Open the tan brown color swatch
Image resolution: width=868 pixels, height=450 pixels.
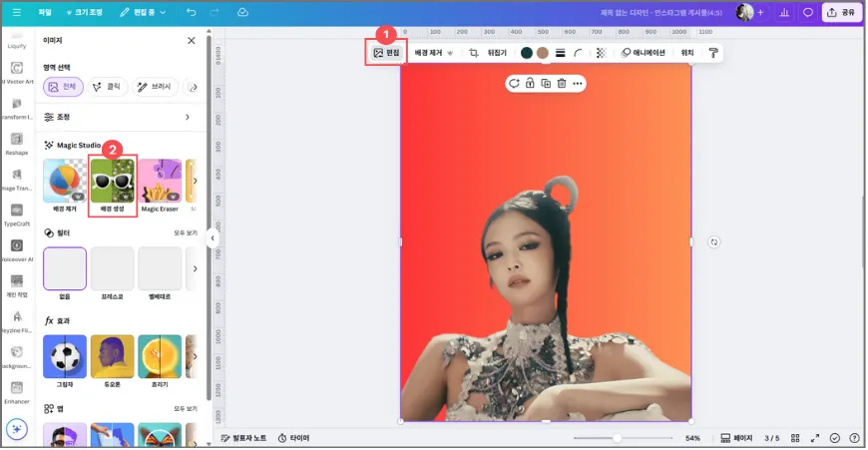click(543, 53)
